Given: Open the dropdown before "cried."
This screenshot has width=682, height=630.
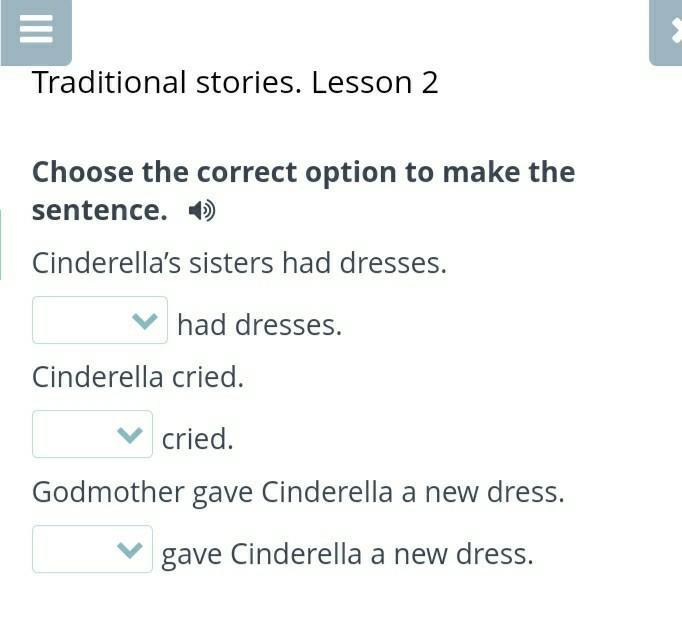Looking at the screenshot, I should (x=92, y=435).
